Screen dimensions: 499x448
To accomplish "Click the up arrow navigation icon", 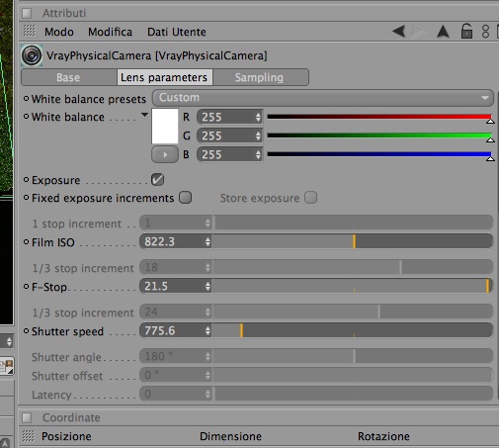I will tap(443, 32).
